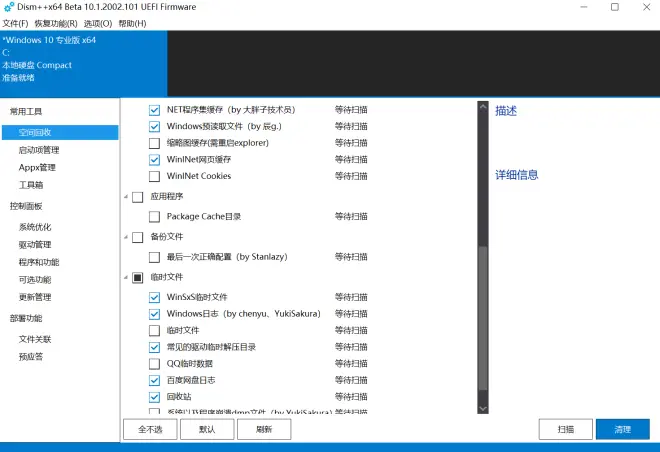Image resolution: width=660 pixels, height=452 pixels.
Task: Collapse the 临时文件 group arrow
Action: tap(126, 277)
